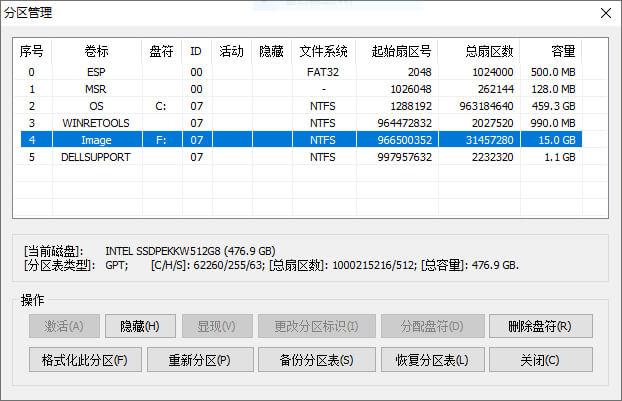Click the 128.0 MB capacity cell

[553, 89]
